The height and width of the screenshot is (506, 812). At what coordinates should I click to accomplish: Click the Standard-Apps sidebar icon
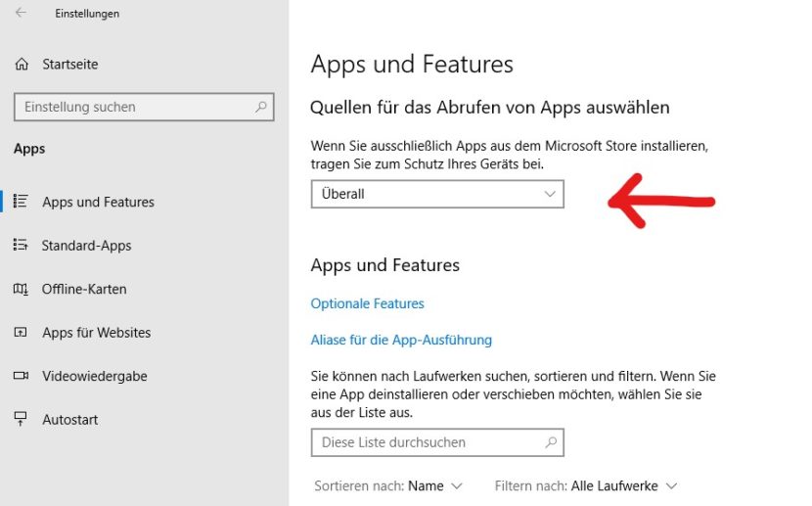[x=21, y=245]
